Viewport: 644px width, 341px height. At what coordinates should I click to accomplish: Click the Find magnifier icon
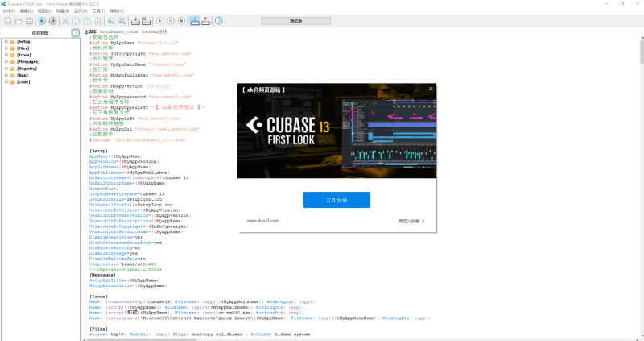tap(111, 21)
